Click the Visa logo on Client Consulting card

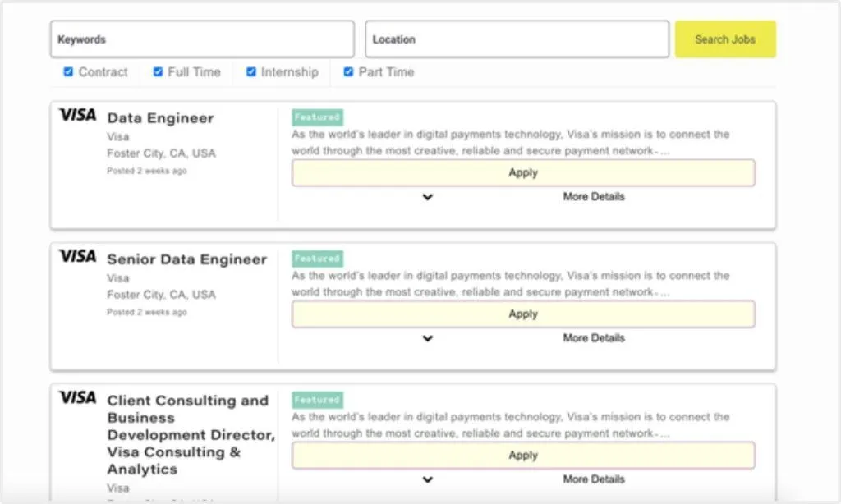(x=78, y=397)
